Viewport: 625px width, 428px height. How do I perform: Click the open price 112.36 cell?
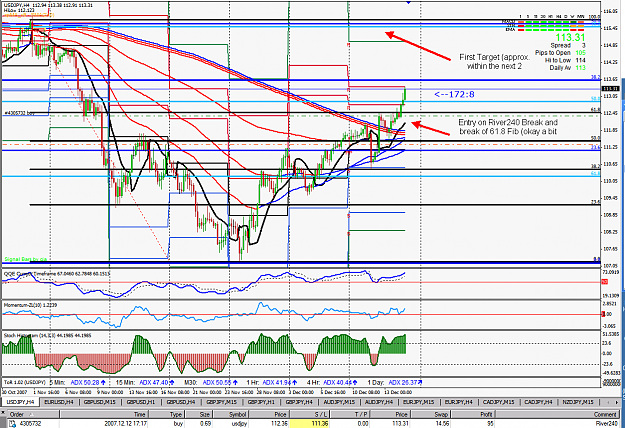pos(279,424)
